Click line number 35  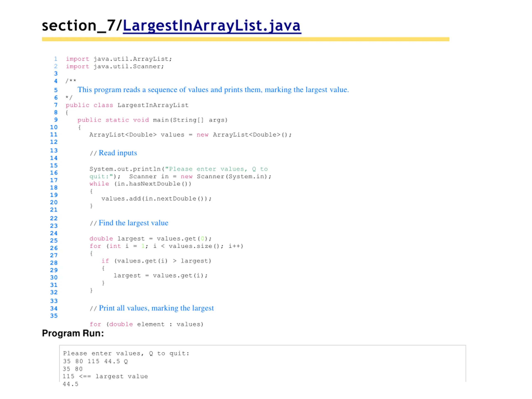[54, 316]
